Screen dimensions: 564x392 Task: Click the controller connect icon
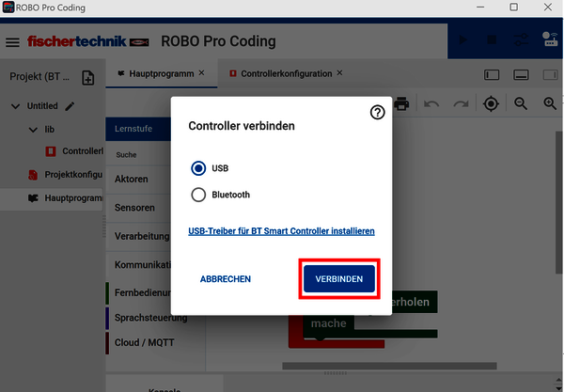tap(550, 39)
